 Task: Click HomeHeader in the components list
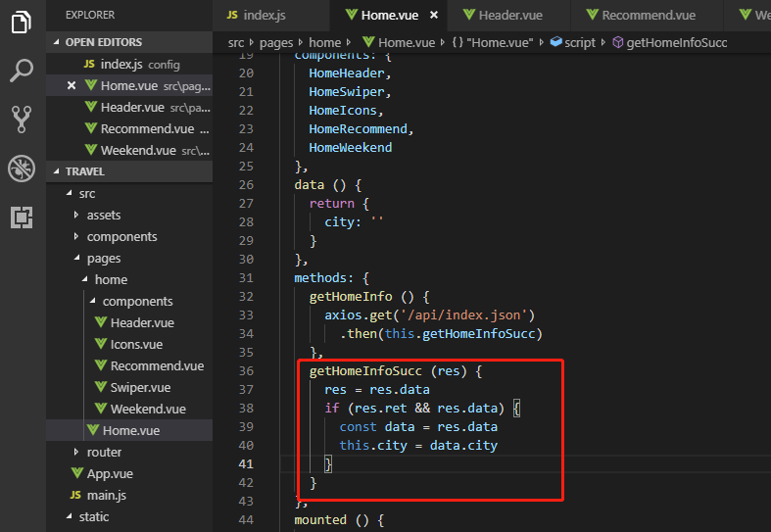coord(346,73)
